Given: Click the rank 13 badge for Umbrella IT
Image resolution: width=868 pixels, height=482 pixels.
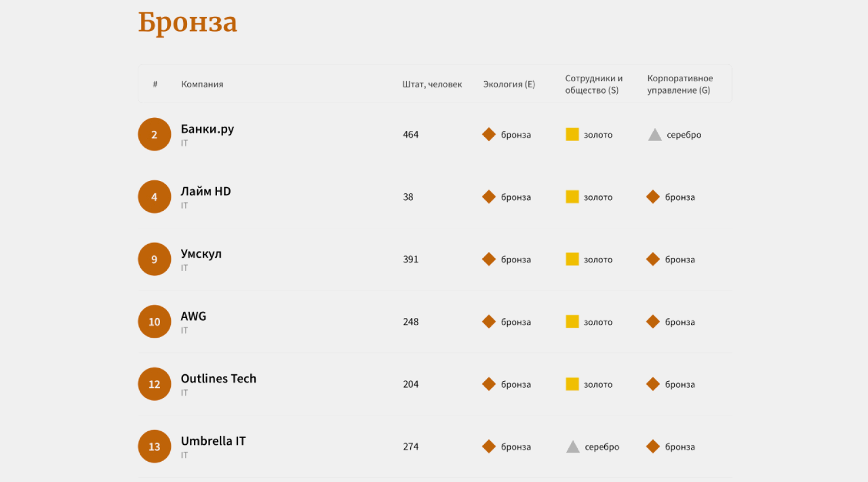Looking at the screenshot, I should click(x=154, y=446).
